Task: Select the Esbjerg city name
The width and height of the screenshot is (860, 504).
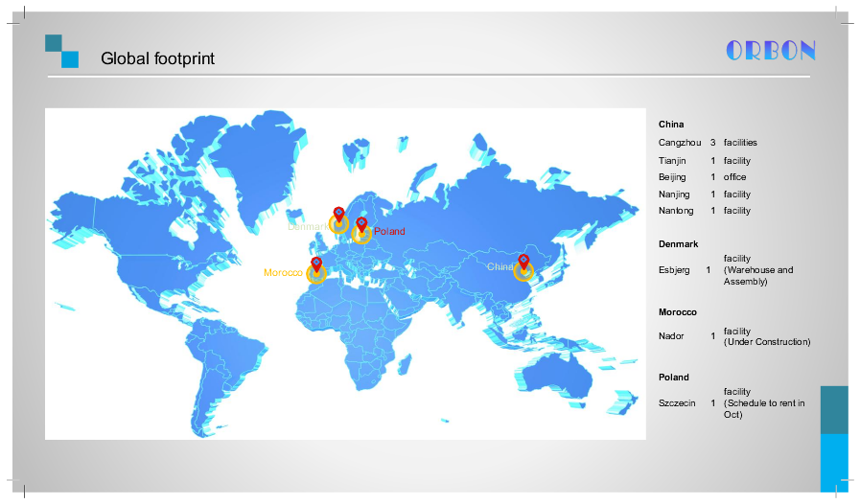Action: pos(674,270)
